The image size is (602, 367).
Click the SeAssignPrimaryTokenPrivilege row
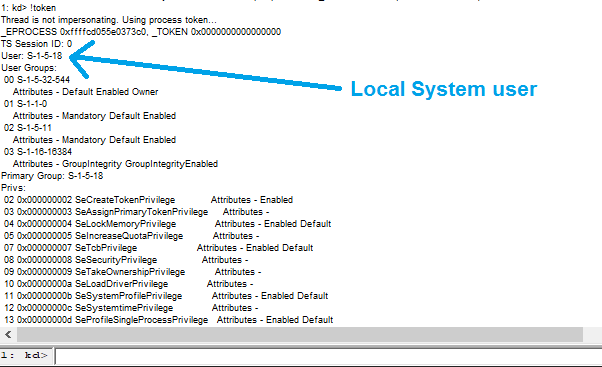click(136, 212)
